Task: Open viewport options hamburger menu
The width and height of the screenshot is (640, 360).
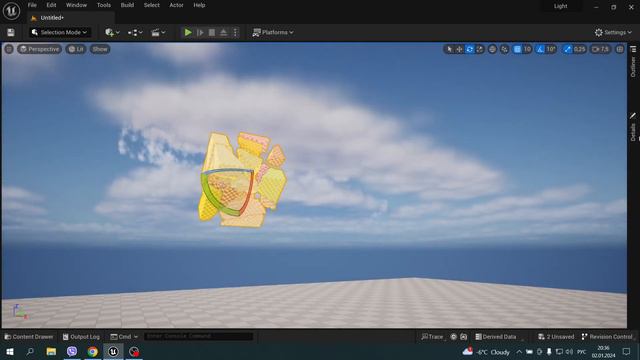Action: click(9, 49)
